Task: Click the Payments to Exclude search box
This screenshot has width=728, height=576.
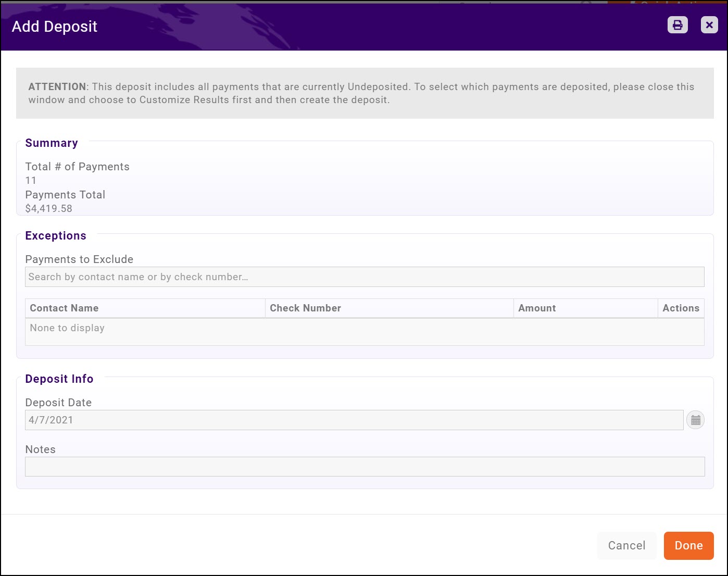Action: click(x=365, y=277)
